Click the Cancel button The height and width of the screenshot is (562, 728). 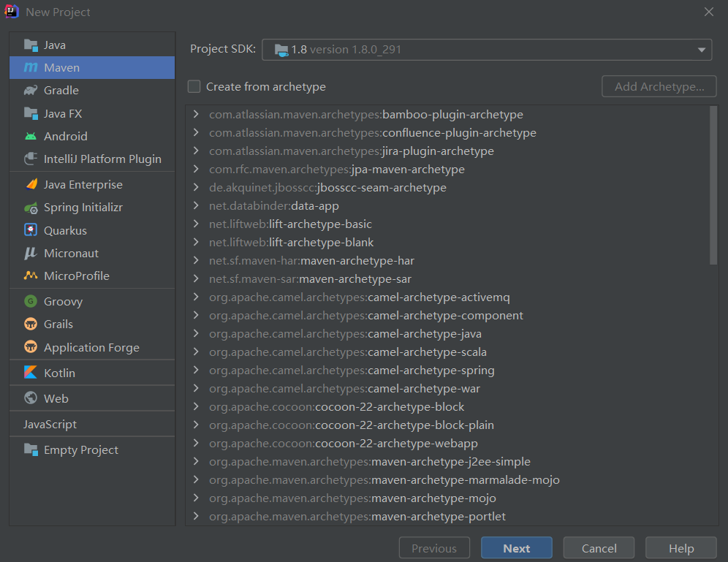[x=599, y=548]
